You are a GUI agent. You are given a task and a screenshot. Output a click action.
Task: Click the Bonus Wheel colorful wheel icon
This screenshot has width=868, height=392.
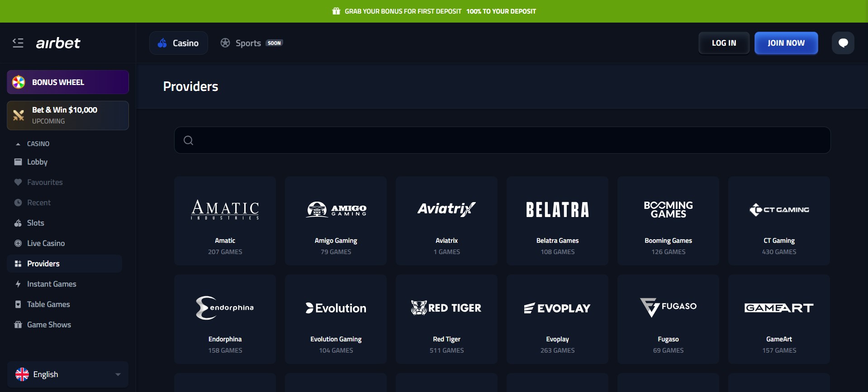click(19, 82)
